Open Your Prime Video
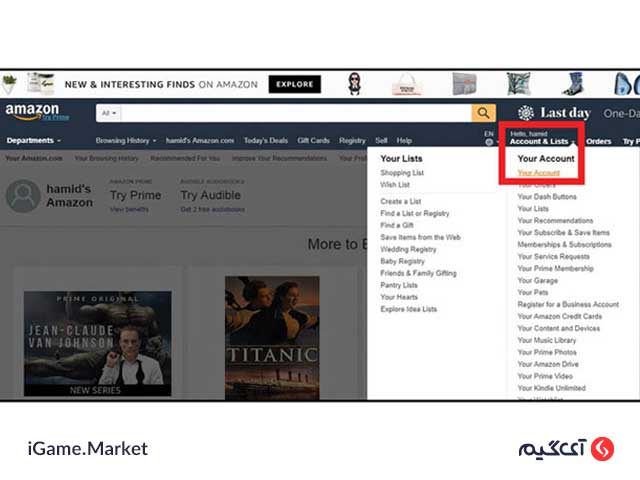640x480 pixels. 545,376
